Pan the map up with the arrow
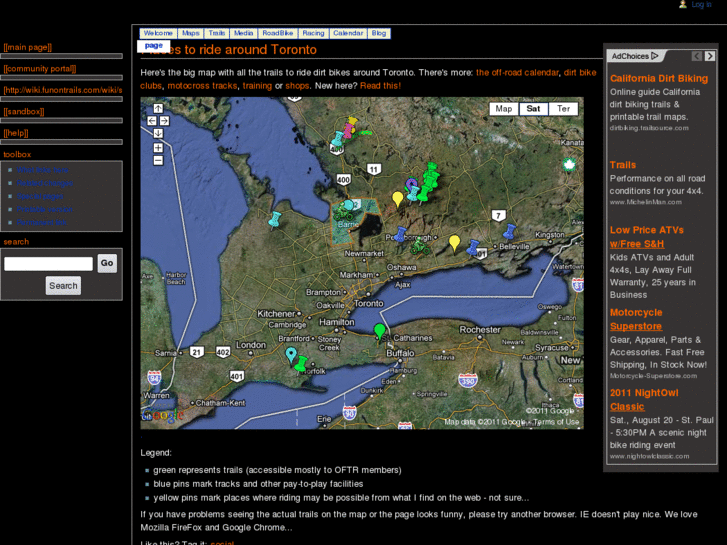727x545 pixels. [158, 109]
